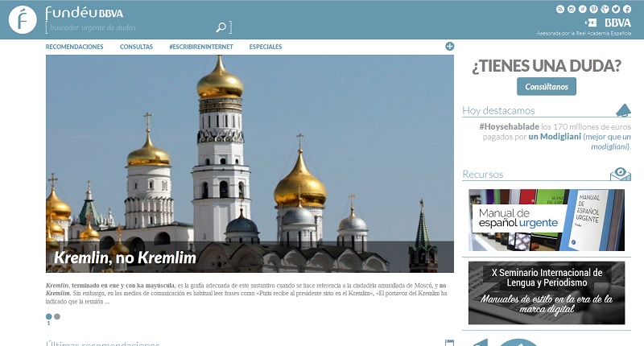Image resolution: width=644 pixels, height=346 pixels.
Task: Select the second carousel slide dot
Action: (x=57, y=316)
